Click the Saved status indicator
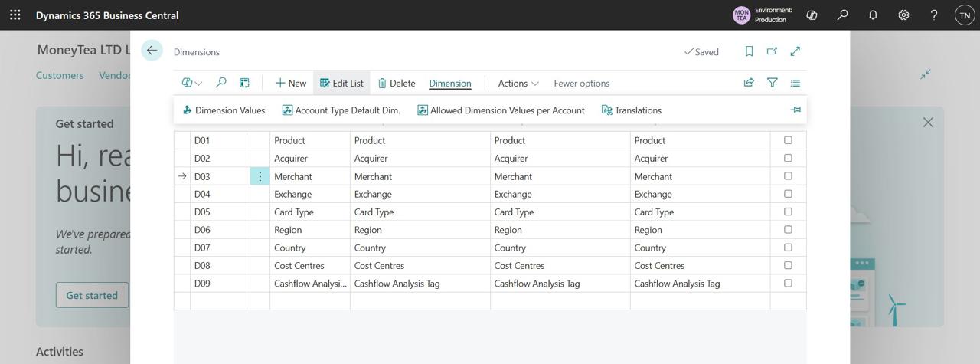 click(701, 51)
